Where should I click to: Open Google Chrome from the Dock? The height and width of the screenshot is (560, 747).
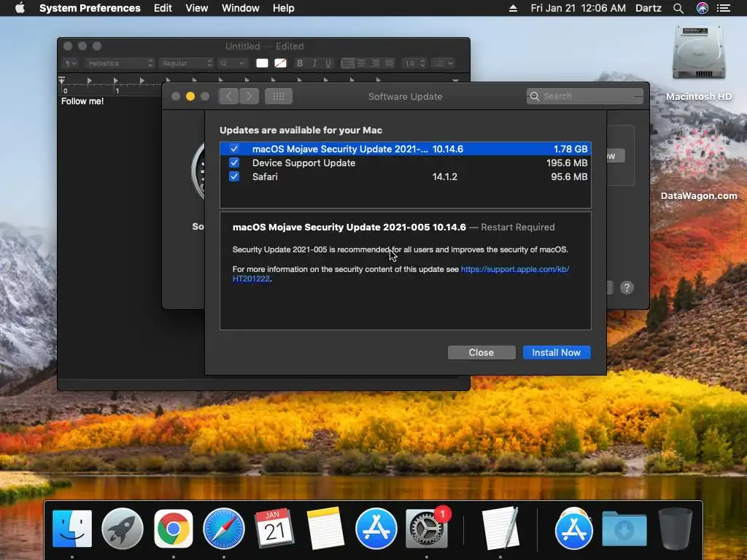click(174, 529)
